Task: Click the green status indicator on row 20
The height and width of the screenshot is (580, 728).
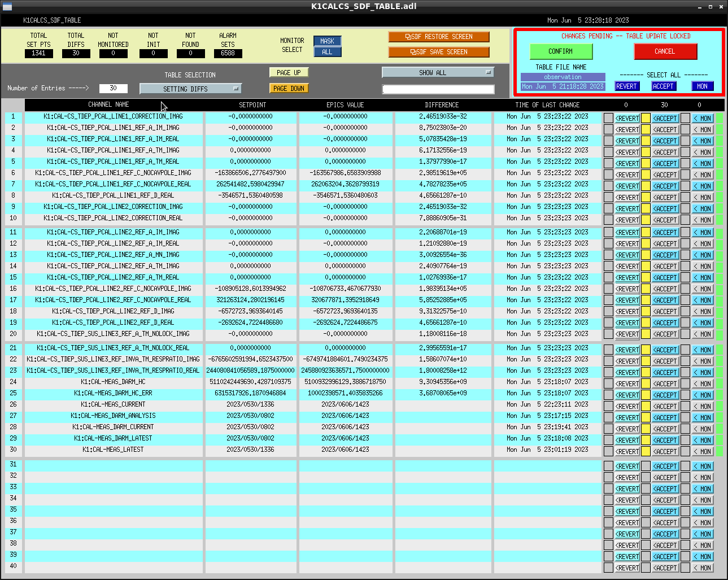Action: (x=719, y=334)
